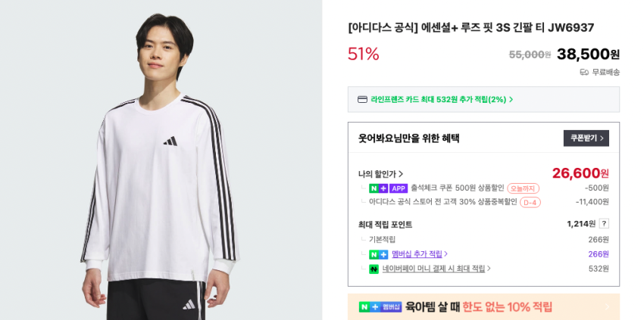Click the 무료배송 delivery truck icon
The width and height of the screenshot is (644, 320).
tap(584, 72)
